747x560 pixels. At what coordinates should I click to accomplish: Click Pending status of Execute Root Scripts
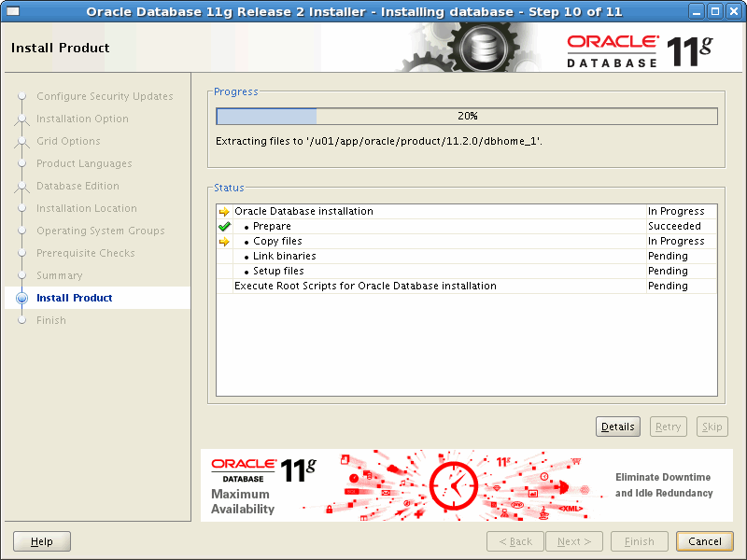point(668,286)
